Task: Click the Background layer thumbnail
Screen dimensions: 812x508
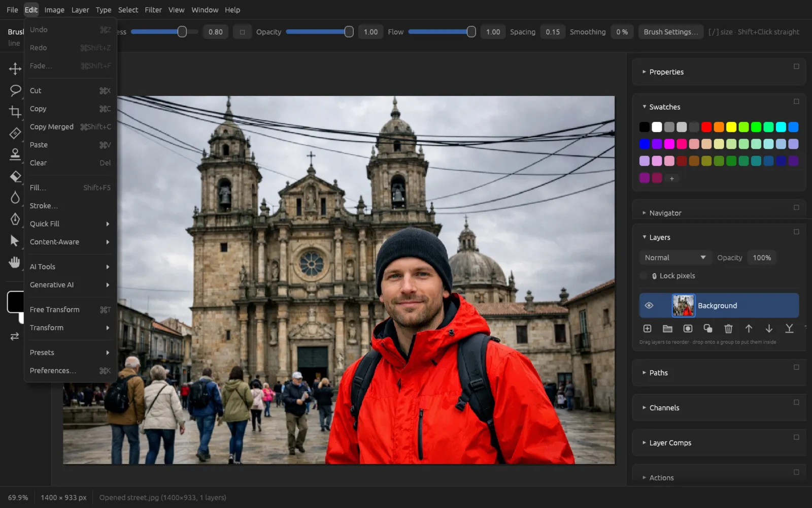Action: (683, 305)
